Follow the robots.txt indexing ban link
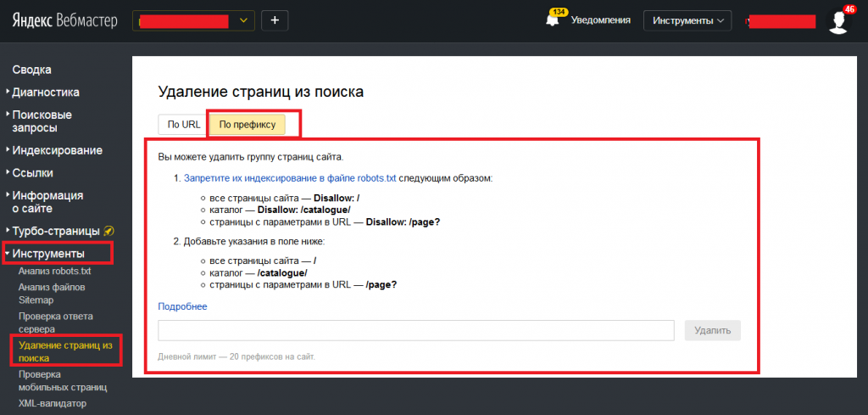Image resolution: width=868 pixels, height=415 pixels. (290, 179)
